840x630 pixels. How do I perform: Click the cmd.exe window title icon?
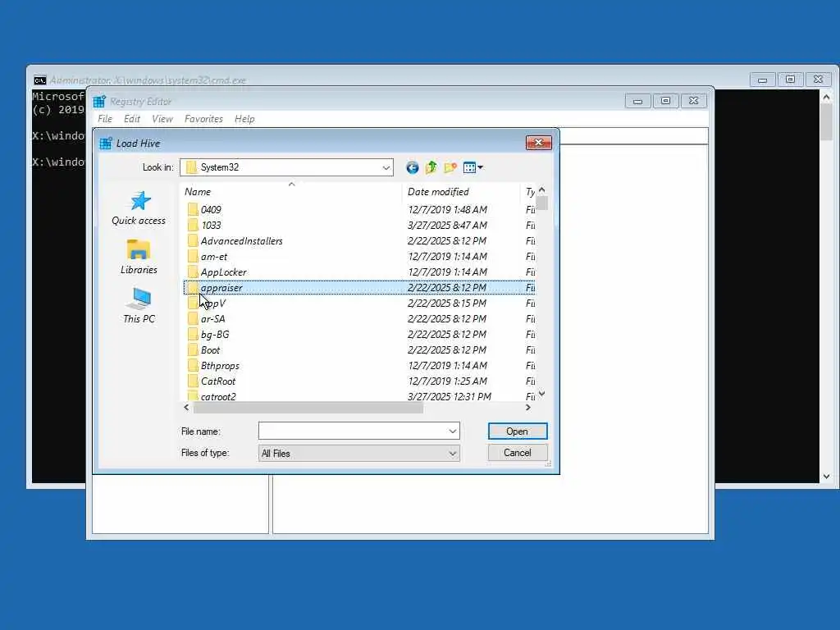(x=39, y=80)
